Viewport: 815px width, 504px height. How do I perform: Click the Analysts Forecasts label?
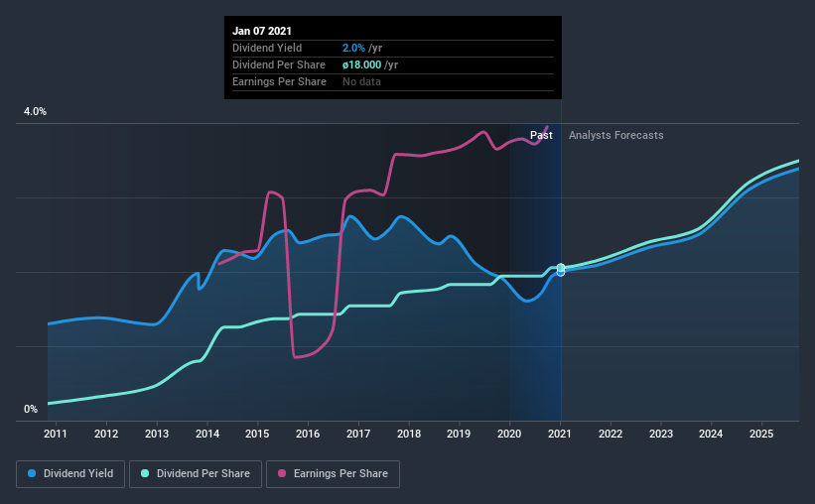[615, 135]
